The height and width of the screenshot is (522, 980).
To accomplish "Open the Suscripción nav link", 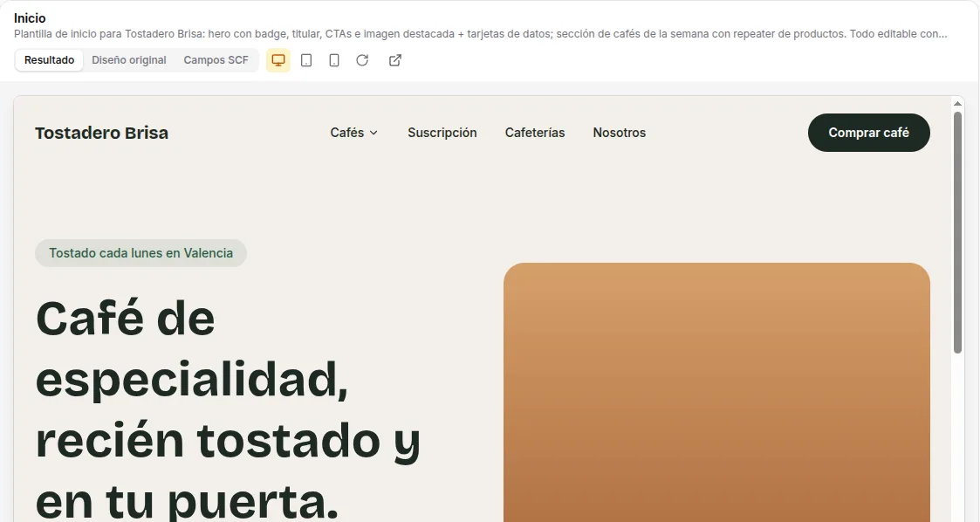I will [x=442, y=133].
